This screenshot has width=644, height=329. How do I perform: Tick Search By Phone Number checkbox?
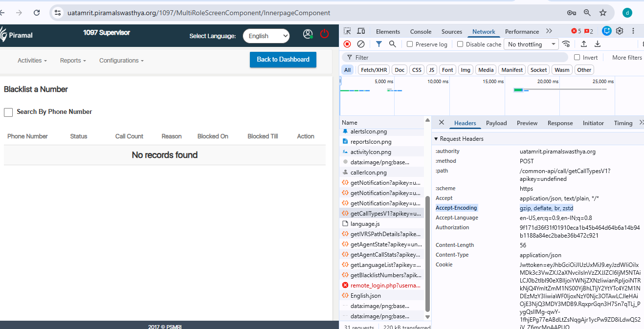point(8,112)
